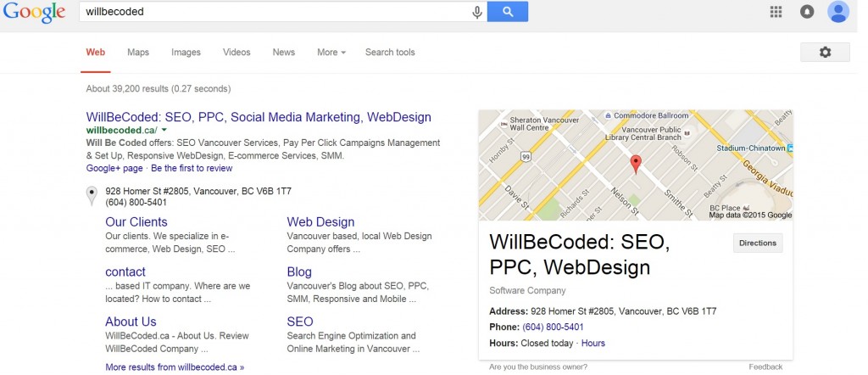The height and width of the screenshot is (375, 868).
Task: Open the map thumbnail of Vancouver
Action: click(636, 165)
